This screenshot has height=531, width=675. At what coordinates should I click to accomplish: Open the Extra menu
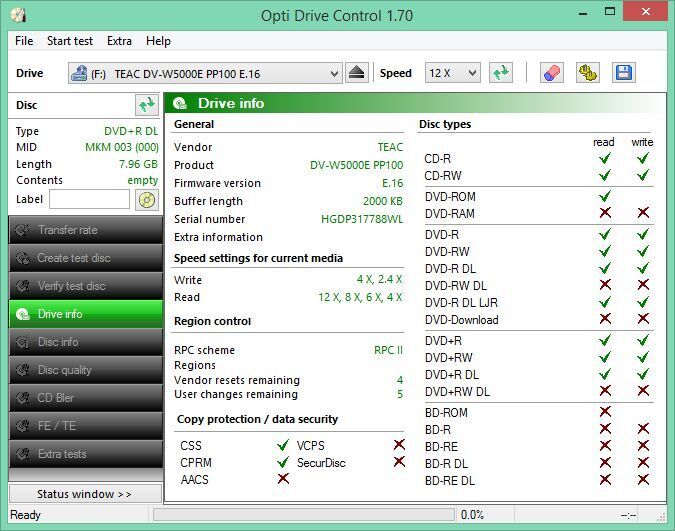pos(119,41)
